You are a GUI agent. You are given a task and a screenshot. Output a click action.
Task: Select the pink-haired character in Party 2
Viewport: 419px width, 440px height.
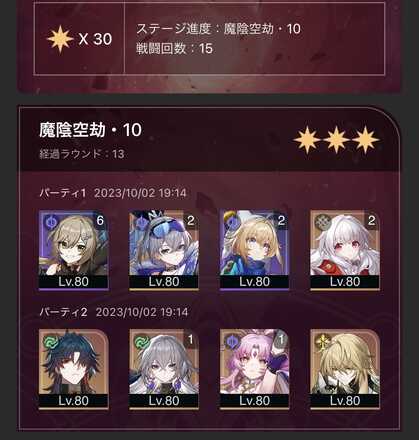(255, 369)
